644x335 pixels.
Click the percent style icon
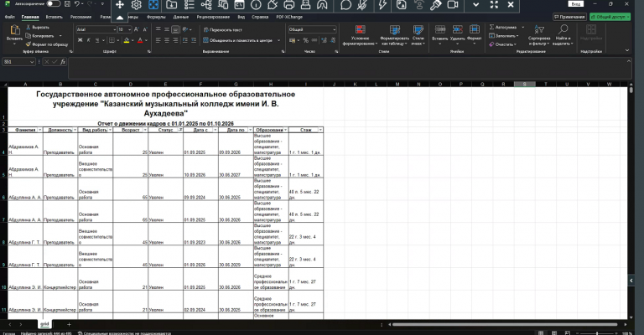pyautogui.click(x=305, y=40)
